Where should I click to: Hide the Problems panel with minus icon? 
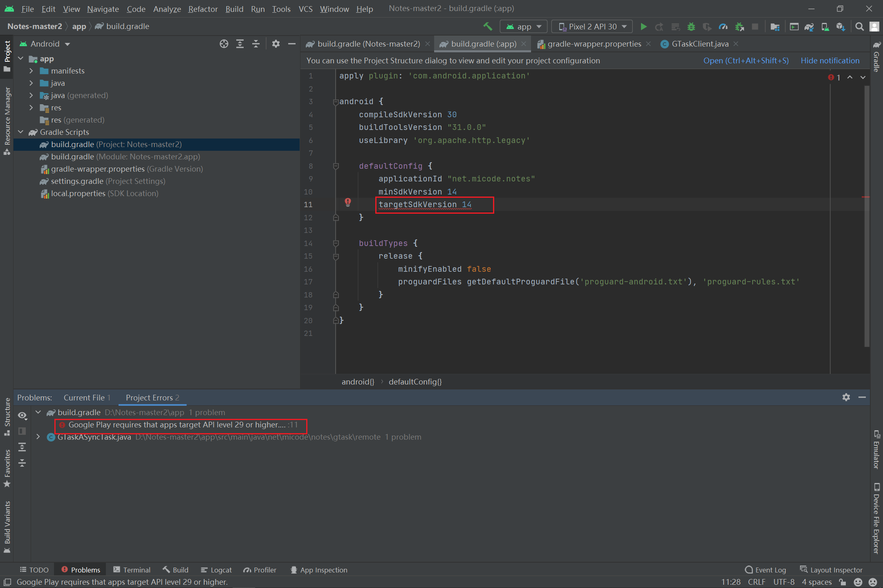862,397
